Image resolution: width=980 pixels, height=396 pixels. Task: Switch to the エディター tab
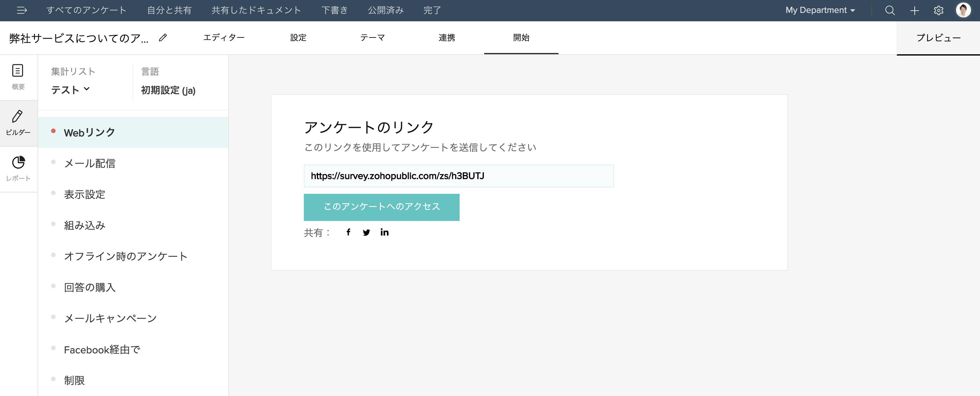point(224,37)
